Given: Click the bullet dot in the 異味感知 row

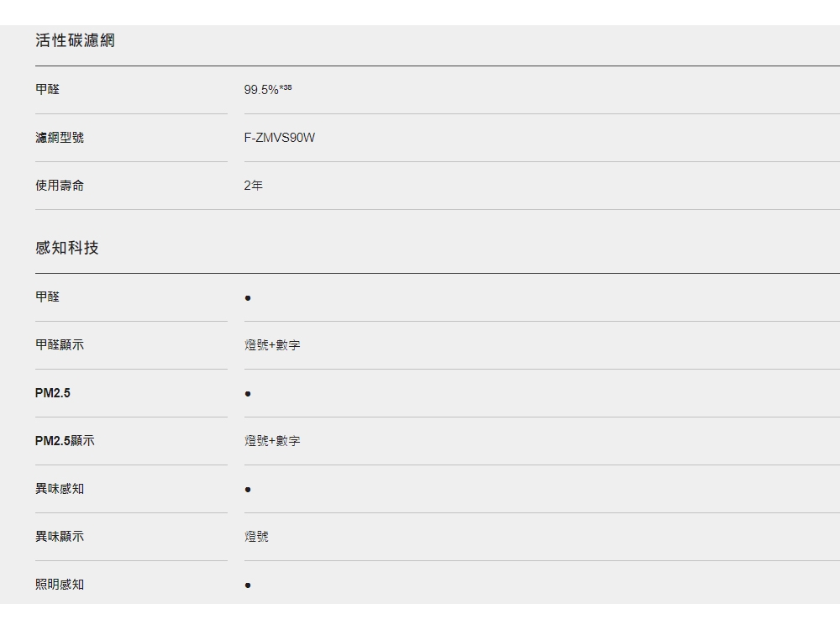Looking at the screenshot, I should [x=248, y=490].
